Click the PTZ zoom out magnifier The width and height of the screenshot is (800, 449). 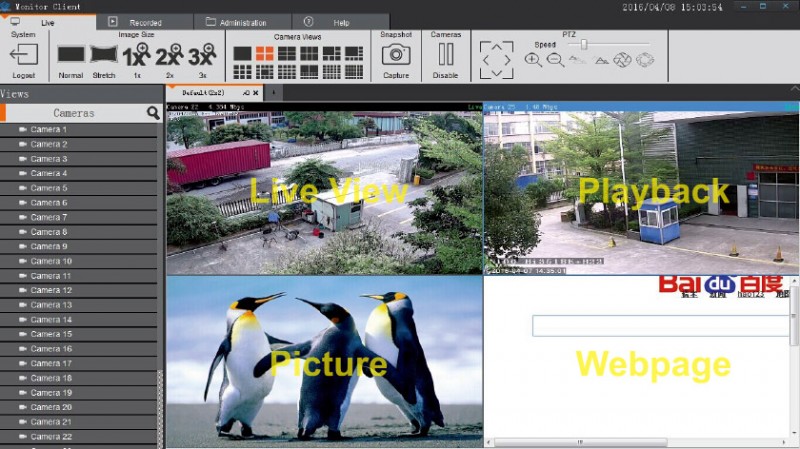coord(555,60)
